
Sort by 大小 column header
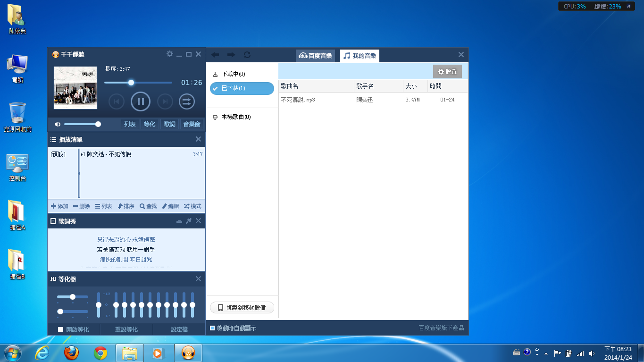415,86
